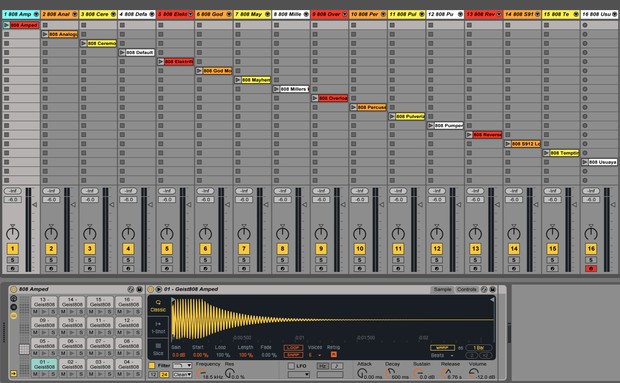Launch the 808 Analog clip
The width and height of the screenshot is (620, 383).
(45, 34)
